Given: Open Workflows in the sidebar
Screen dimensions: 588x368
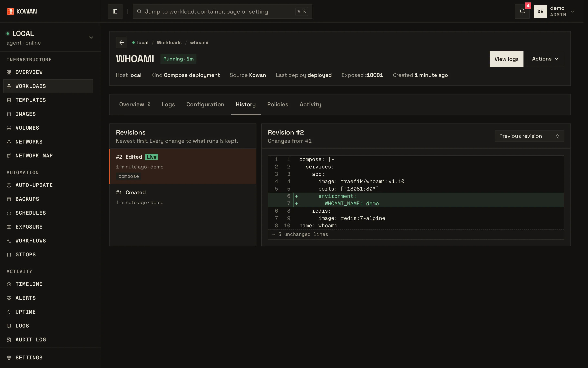Looking at the screenshot, I should (x=48, y=240).
